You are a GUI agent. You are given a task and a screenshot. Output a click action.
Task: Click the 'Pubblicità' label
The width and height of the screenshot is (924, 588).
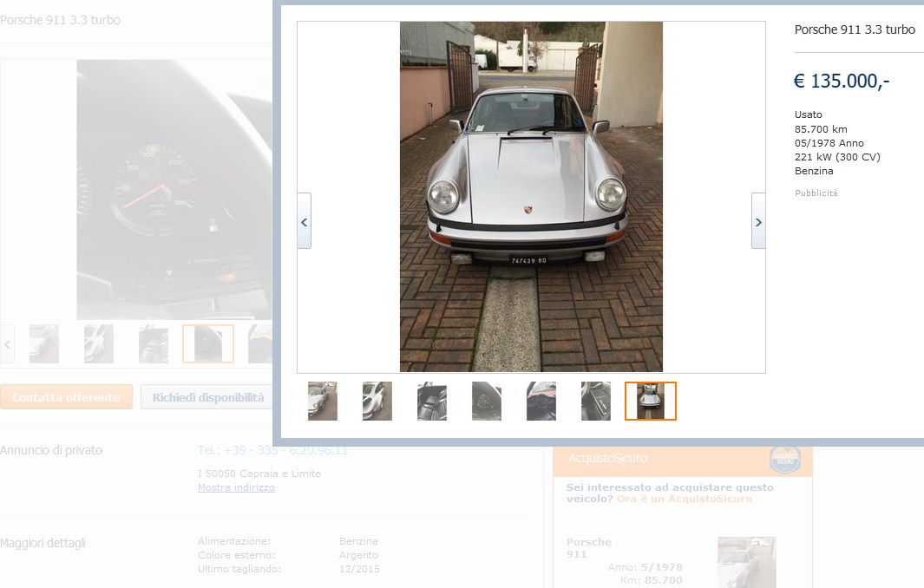816,193
